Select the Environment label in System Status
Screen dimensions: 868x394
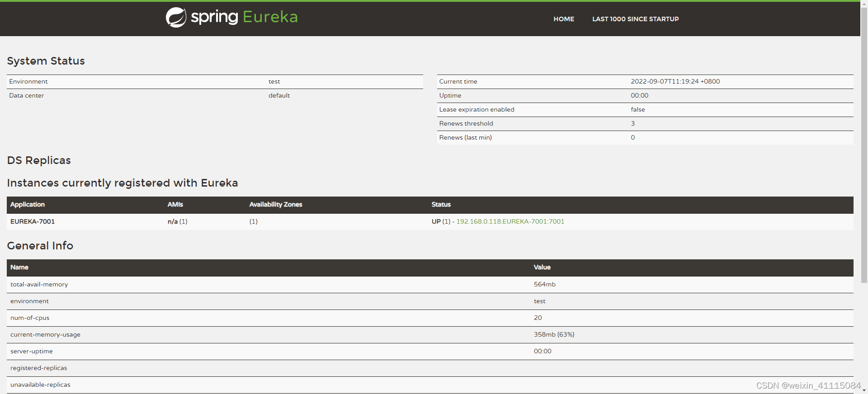click(28, 81)
